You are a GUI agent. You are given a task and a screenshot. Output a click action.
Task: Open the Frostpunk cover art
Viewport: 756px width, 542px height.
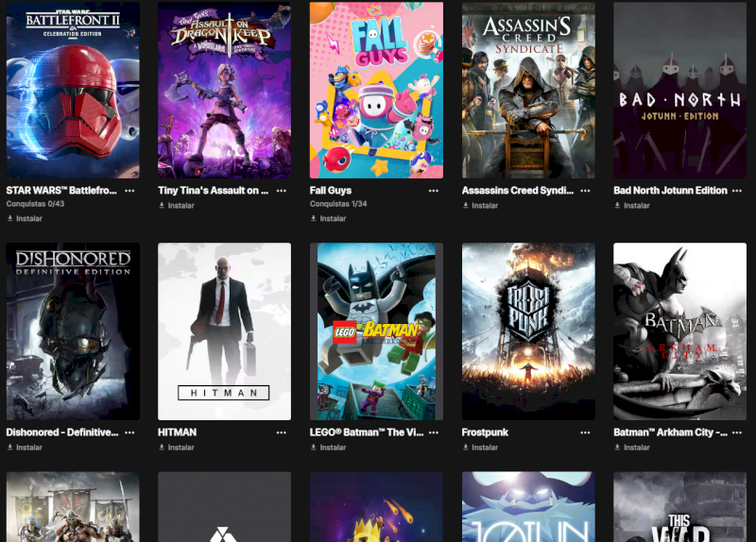(528, 331)
